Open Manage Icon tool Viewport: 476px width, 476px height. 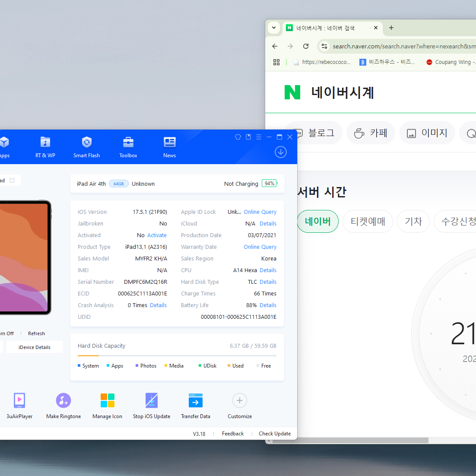(x=107, y=406)
